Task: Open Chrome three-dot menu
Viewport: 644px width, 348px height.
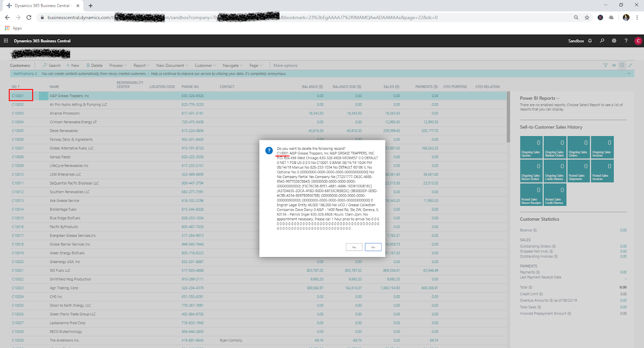Action: click(x=637, y=17)
